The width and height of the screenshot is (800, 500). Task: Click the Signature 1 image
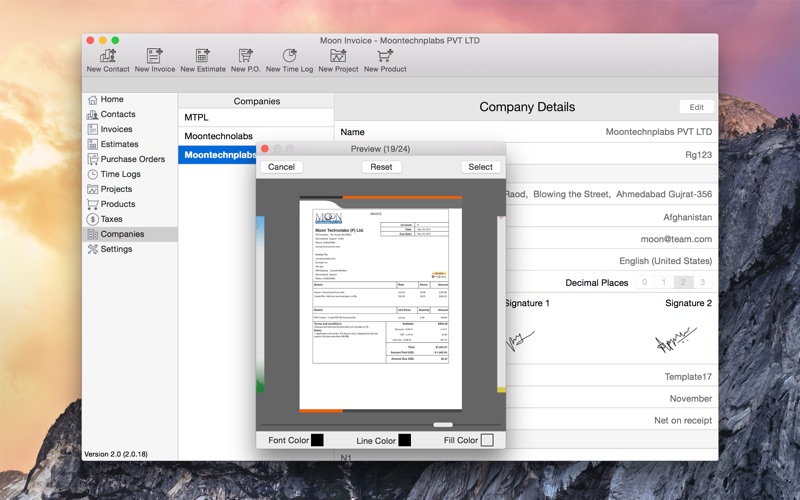520,340
